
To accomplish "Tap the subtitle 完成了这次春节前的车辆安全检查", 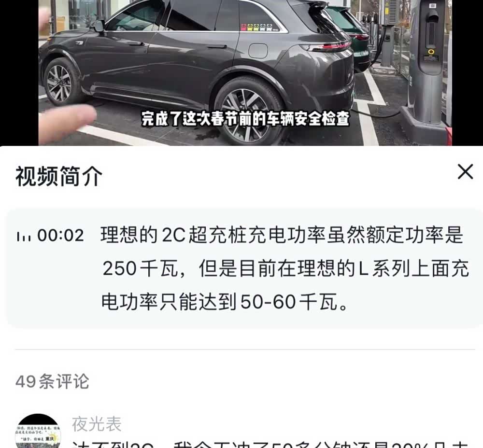I will pos(245,119).
